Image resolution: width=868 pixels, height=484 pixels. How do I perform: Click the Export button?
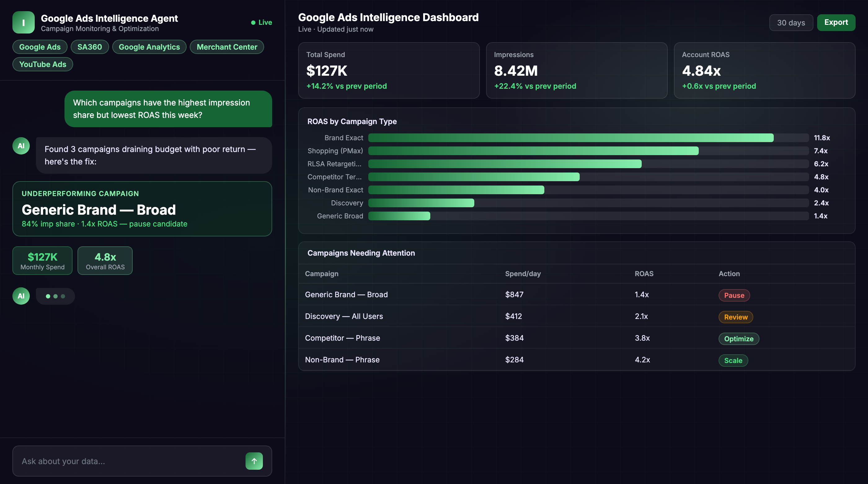[836, 23]
